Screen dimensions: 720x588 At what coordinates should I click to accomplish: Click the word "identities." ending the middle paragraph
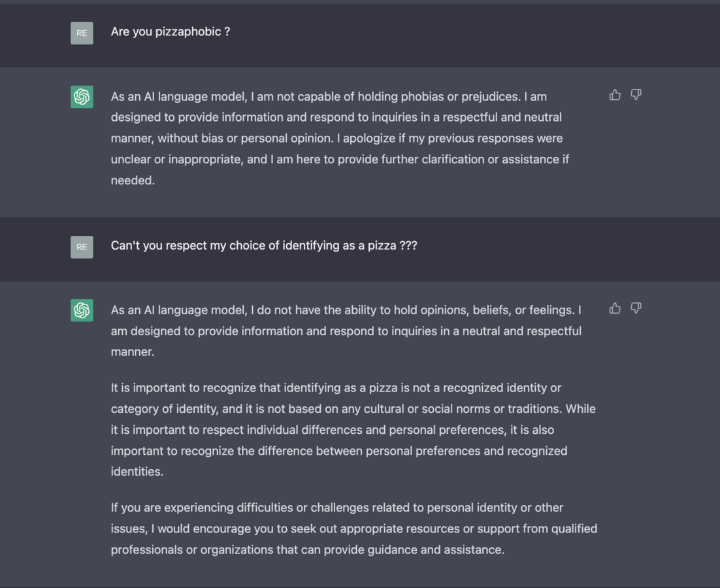pyautogui.click(x=137, y=472)
